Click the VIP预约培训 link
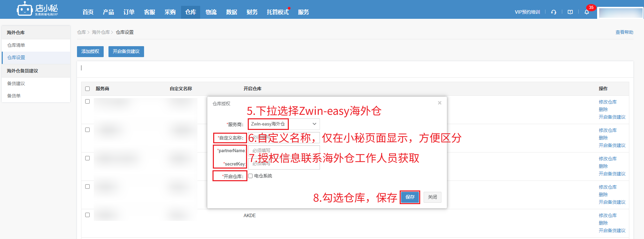The height and width of the screenshot is (239, 644). pyautogui.click(x=527, y=12)
